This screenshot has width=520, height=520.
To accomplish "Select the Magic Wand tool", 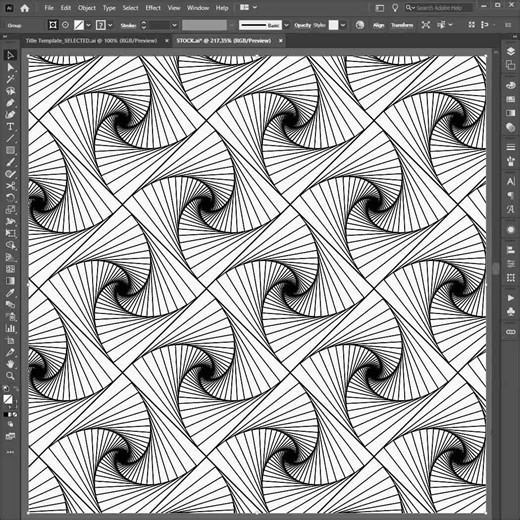I will point(10,79).
